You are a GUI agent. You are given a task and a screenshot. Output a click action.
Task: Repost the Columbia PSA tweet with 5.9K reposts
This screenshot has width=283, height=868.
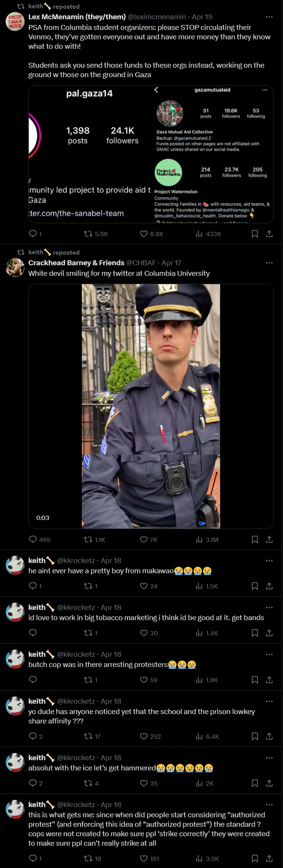tap(96, 234)
